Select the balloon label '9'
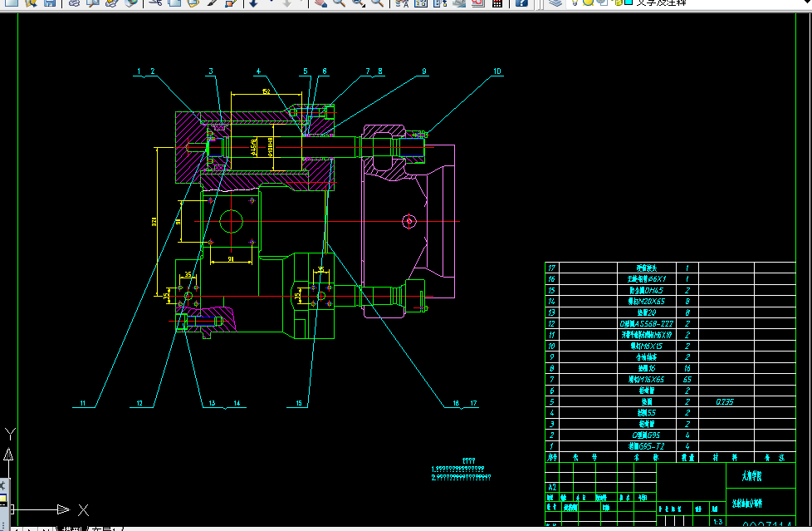 pyautogui.click(x=424, y=71)
